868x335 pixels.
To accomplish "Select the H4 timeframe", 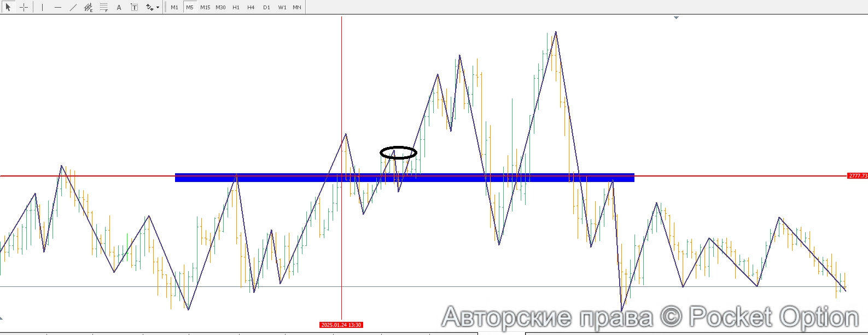I will [251, 7].
